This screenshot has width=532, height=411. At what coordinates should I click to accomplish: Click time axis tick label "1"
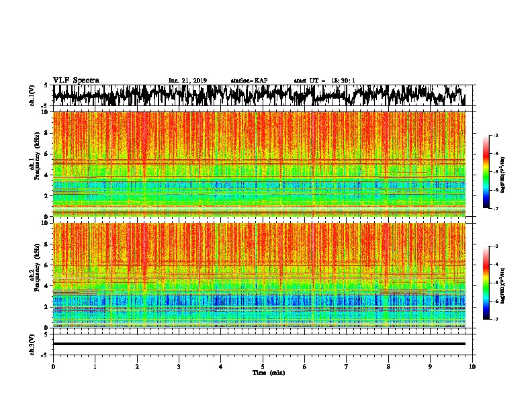pyautogui.click(x=95, y=367)
